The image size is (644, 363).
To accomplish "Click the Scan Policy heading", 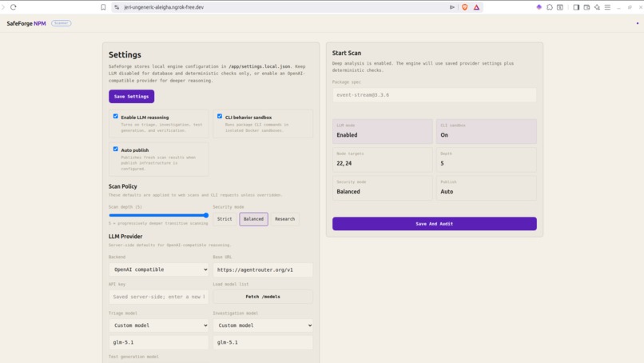I will 123,186.
